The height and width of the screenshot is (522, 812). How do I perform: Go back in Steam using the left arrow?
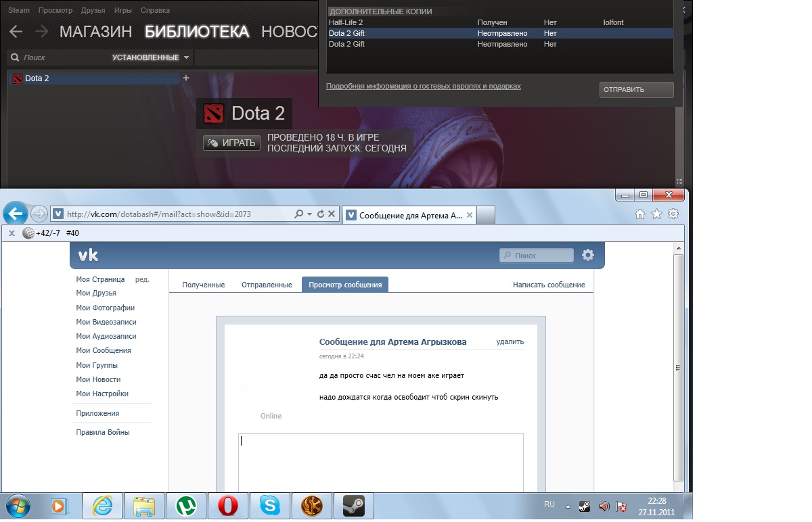tap(16, 32)
